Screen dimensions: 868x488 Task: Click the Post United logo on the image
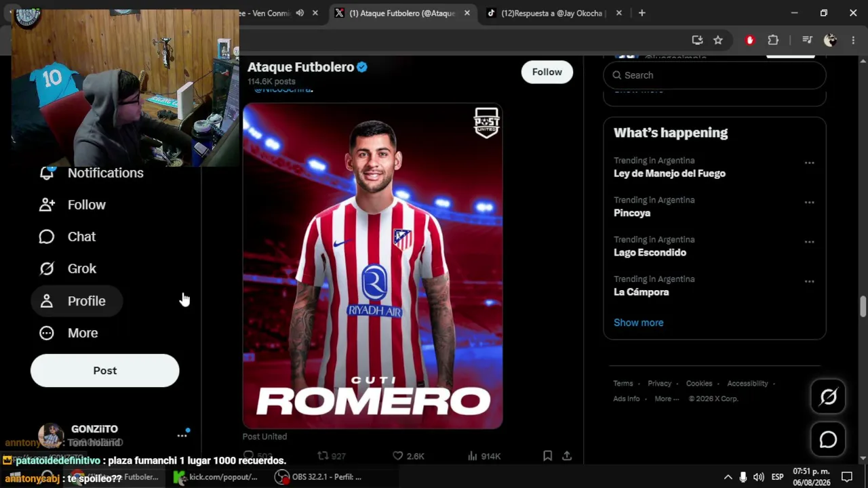[486, 123]
